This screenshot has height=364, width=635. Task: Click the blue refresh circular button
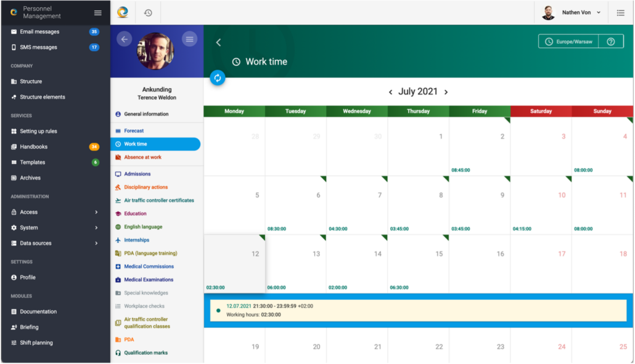[218, 78]
